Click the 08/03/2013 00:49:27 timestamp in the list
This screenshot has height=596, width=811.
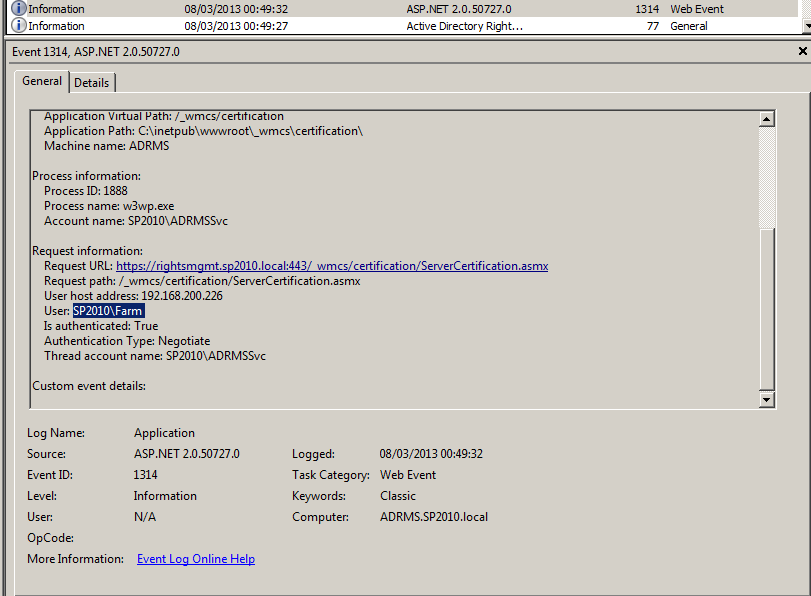coord(236,26)
